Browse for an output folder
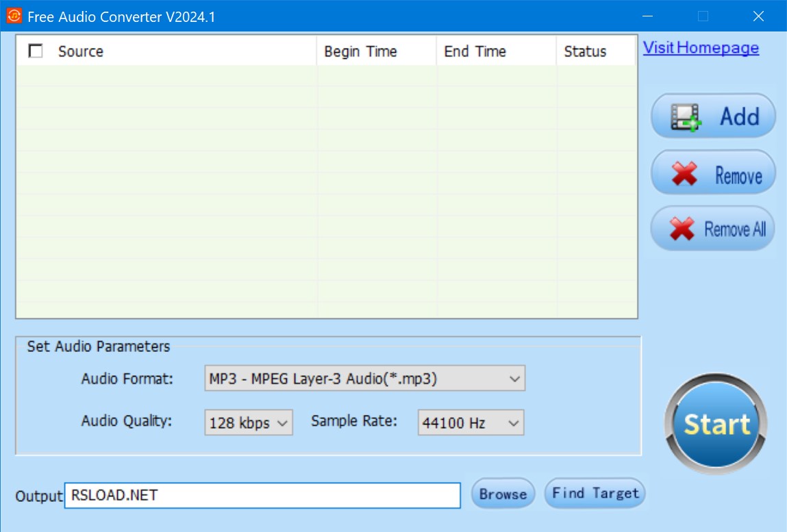 (503, 494)
